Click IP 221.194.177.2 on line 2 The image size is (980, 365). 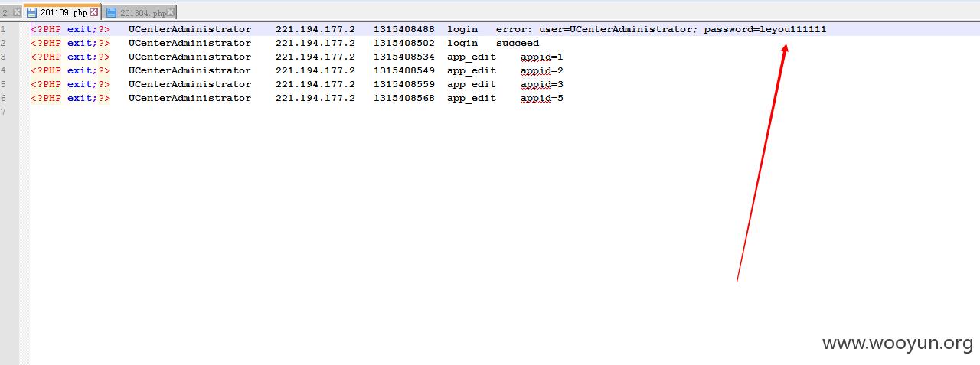(315, 43)
